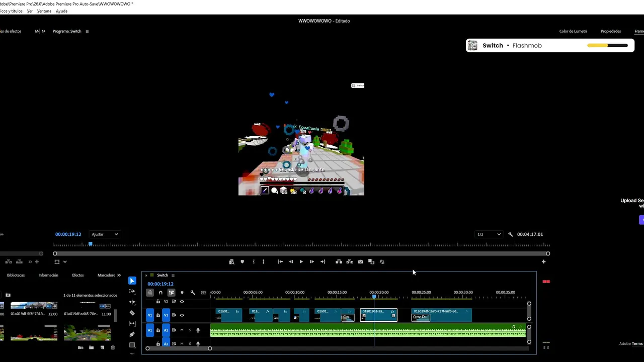Toggle A1 source patching button
The width and height of the screenshot is (644, 362).
coord(149,330)
